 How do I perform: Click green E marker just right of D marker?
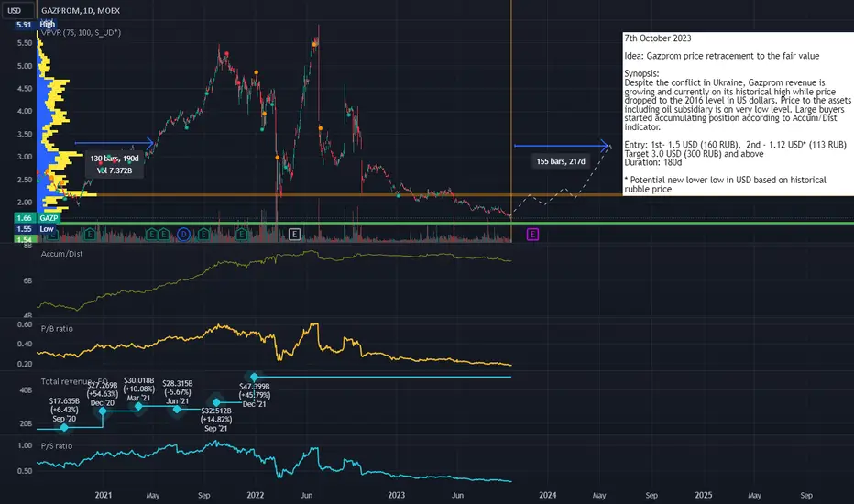[x=203, y=235]
